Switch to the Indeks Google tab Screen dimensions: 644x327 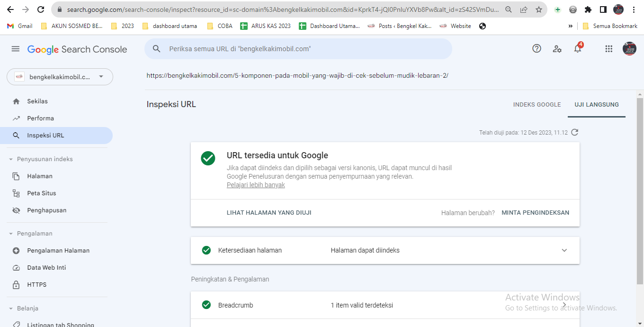(x=537, y=105)
